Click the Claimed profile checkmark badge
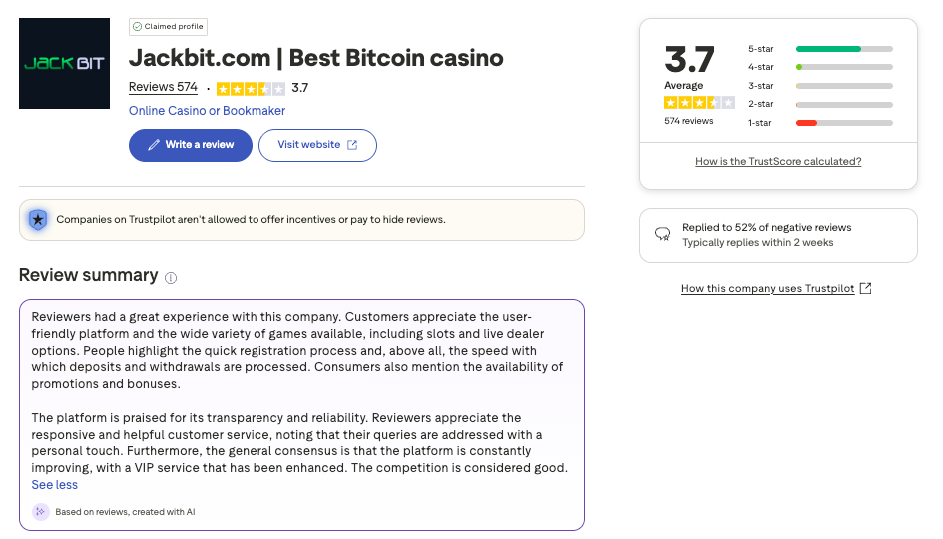The width and height of the screenshot is (943, 539). click(x=137, y=27)
